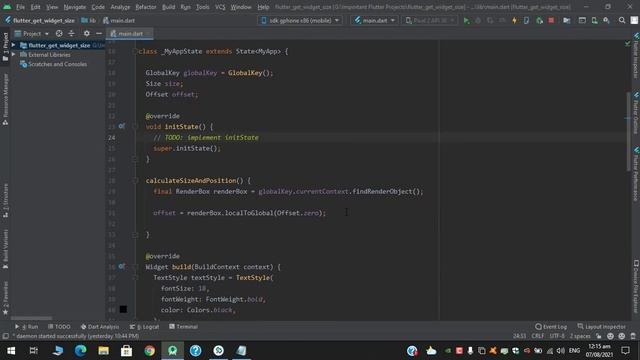Open Project panel gear settings
This screenshot has width=640, height=360.
(x=87, y=33)
